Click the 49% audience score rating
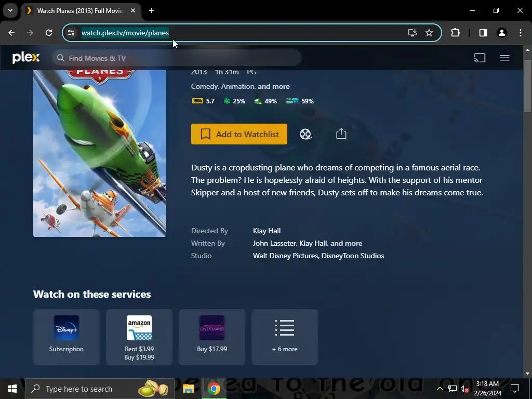The width and height of the screenshot is (532, 399). [x=265, y=101]
